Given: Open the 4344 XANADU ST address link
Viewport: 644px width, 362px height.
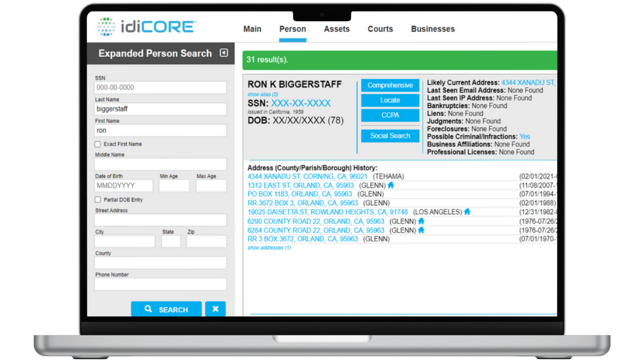Looking at the screenshot, I should tap(307, 176).
